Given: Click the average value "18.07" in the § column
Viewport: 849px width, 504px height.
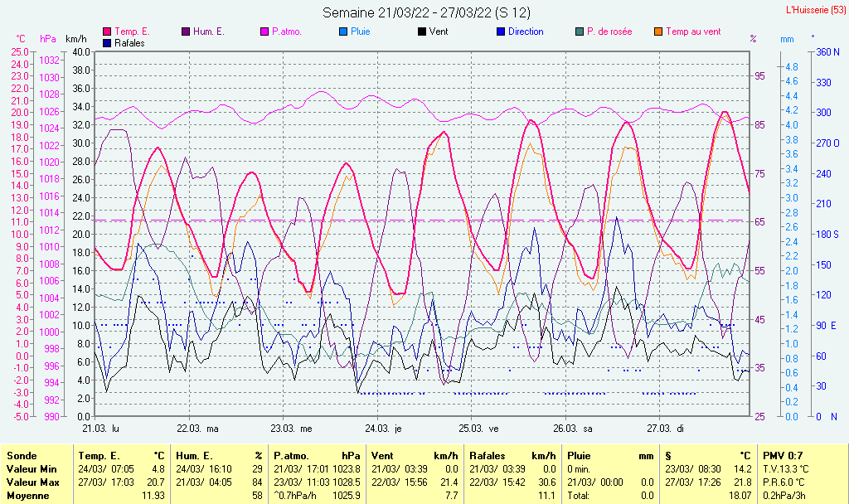Looking at the screenshot, I should coord(740,496).
